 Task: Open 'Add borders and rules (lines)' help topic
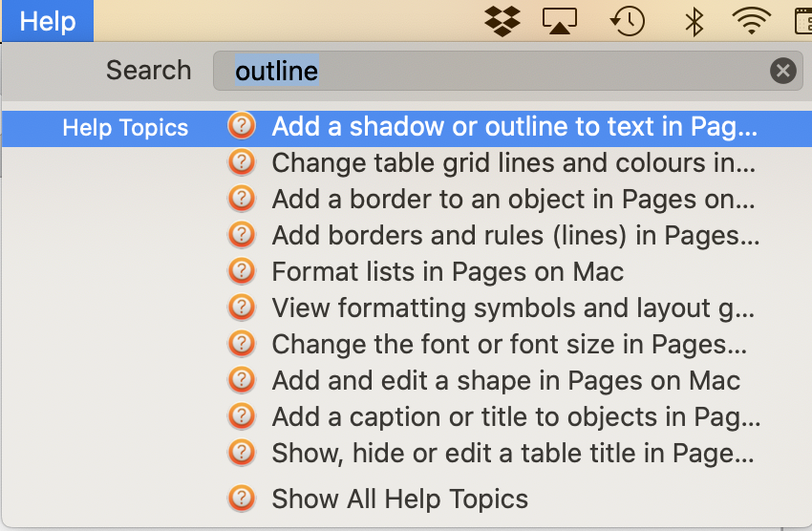click(x=514, y=236)
